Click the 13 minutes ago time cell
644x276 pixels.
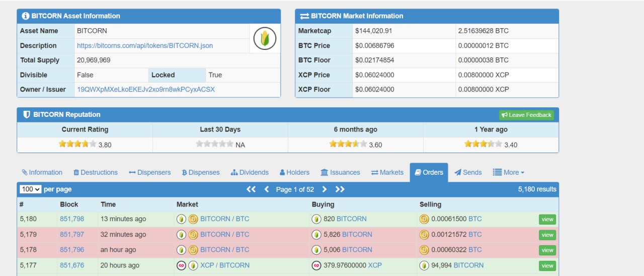[123, 219]
